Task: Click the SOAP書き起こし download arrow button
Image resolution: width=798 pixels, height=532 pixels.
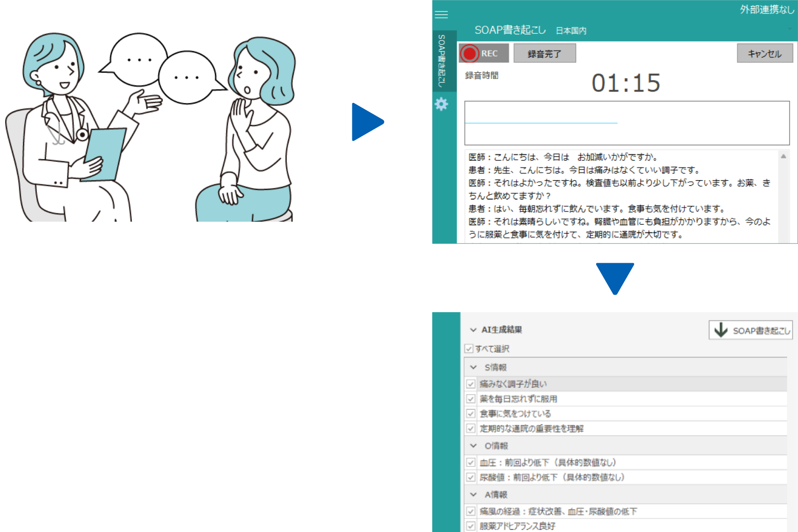Action: [750, 330]
